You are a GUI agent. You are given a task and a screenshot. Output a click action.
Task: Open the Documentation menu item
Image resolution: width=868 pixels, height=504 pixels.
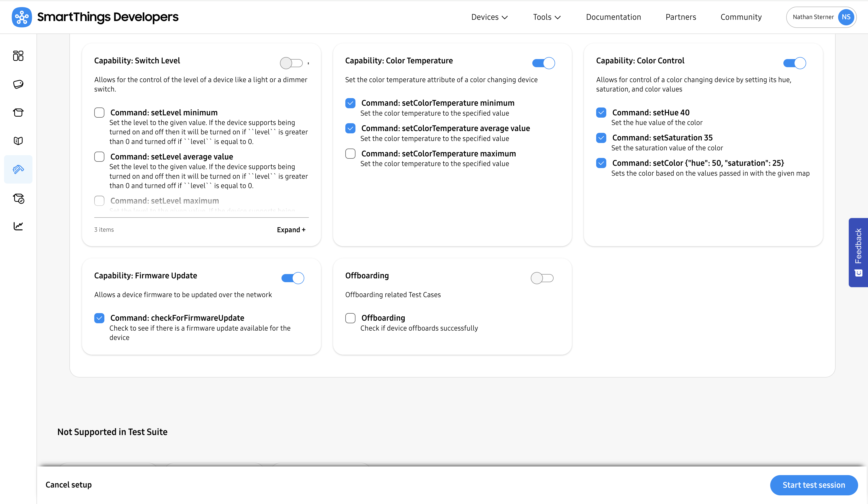pos(613,17)
